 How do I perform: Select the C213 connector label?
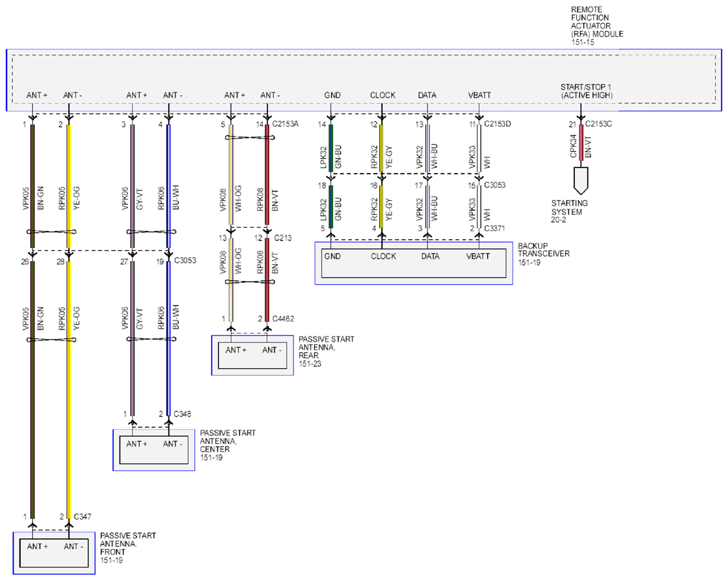point(283,238)
